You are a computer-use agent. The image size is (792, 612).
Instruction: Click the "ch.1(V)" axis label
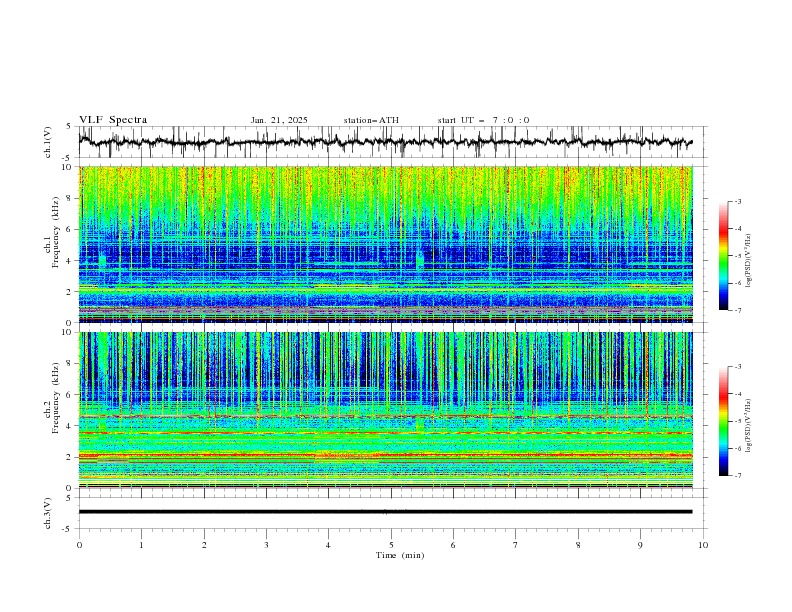48,142
